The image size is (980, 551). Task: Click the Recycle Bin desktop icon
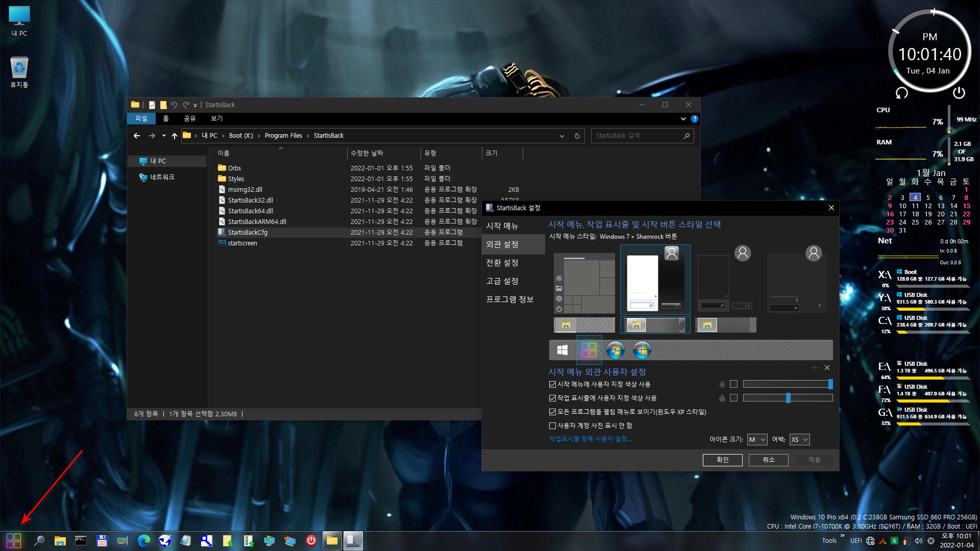point(19,72)
